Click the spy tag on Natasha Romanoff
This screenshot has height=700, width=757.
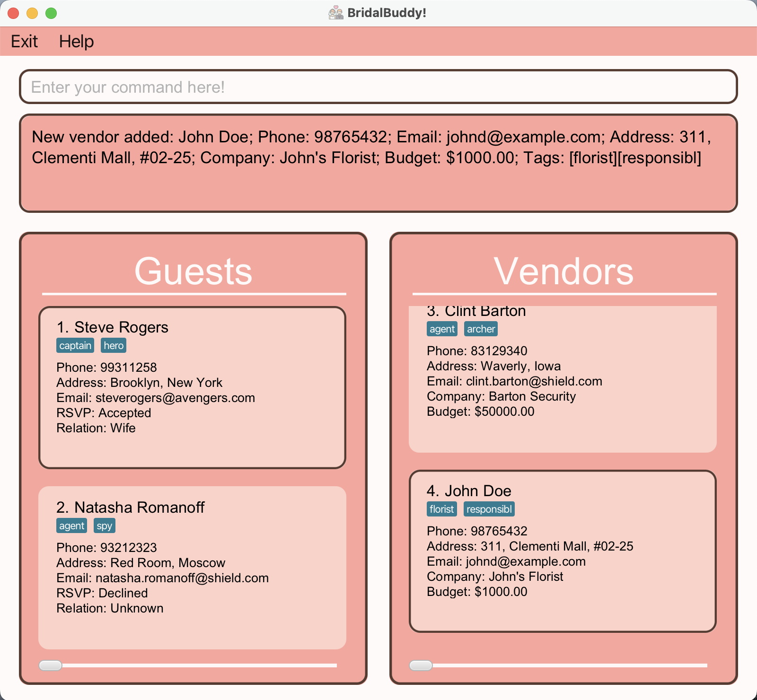tap(105, 525)
